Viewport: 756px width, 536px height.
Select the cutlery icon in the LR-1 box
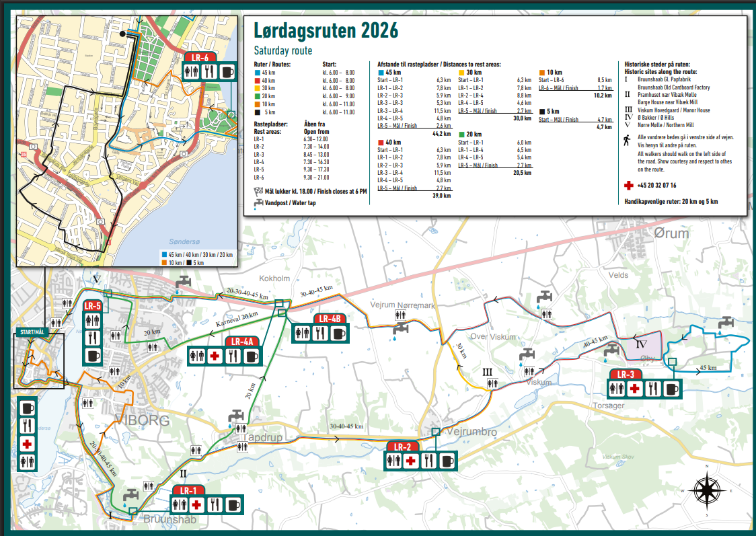[x=214, y=504]
